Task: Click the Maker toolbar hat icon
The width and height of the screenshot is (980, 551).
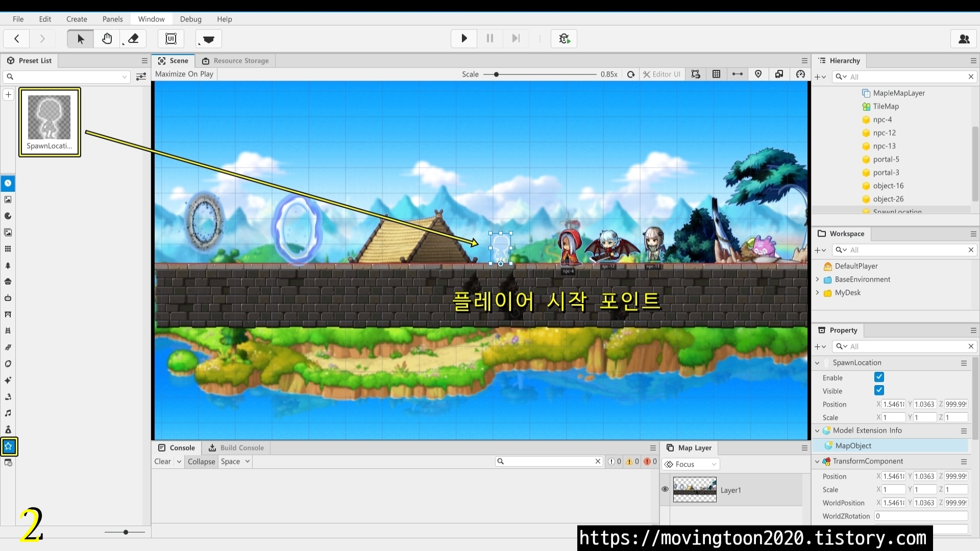Action: point(208,39)
